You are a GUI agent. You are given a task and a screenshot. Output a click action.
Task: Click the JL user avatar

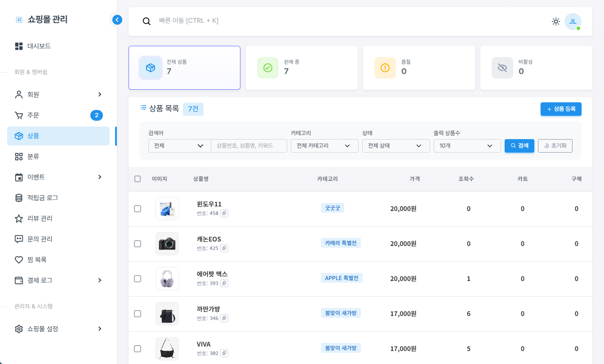[573, 22]
